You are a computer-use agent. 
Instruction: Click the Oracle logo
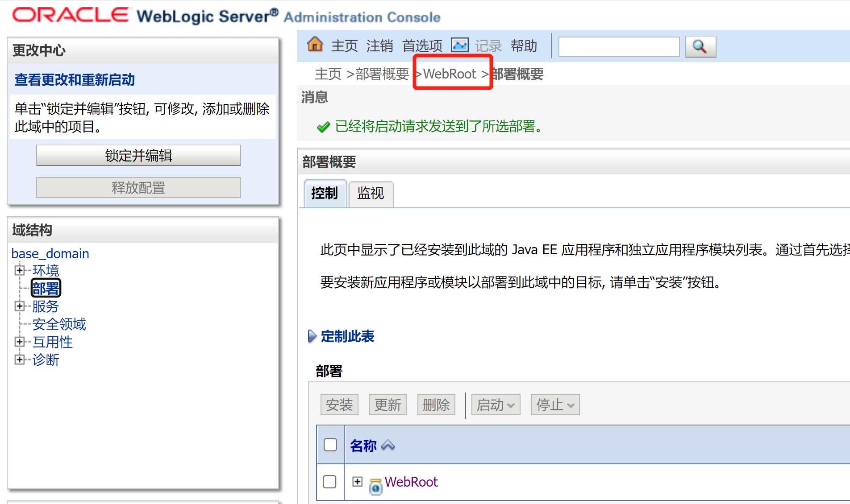[x=71, y=15]
